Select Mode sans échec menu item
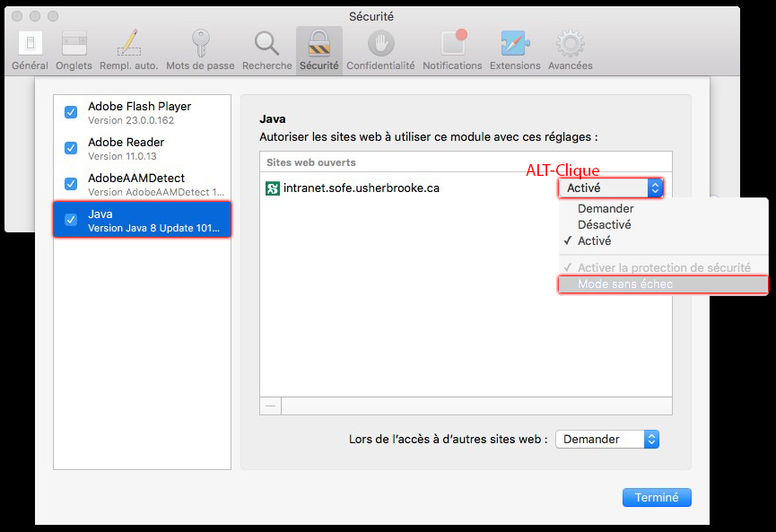Image resolution: width=776 pixels, height=532 pixels. pos(624,284)
